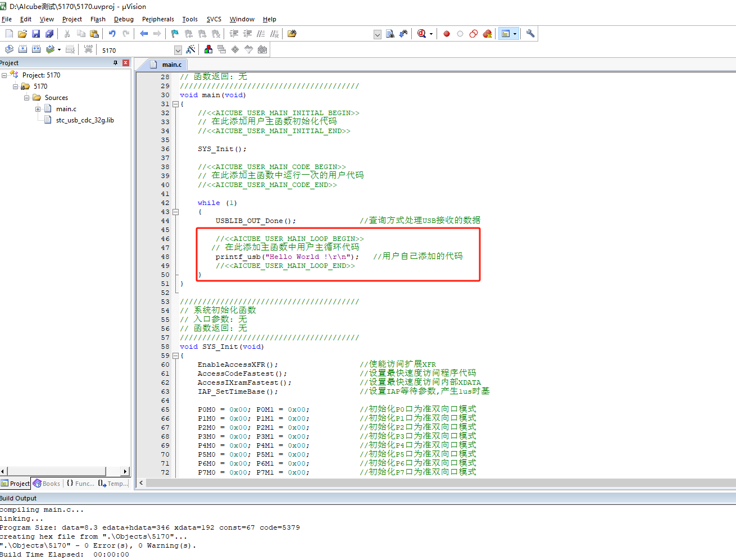Click the project panel horizontal scrollbar
Image resolution: width=736 pixels, height=560 pixels.
(x=56, y=471)
